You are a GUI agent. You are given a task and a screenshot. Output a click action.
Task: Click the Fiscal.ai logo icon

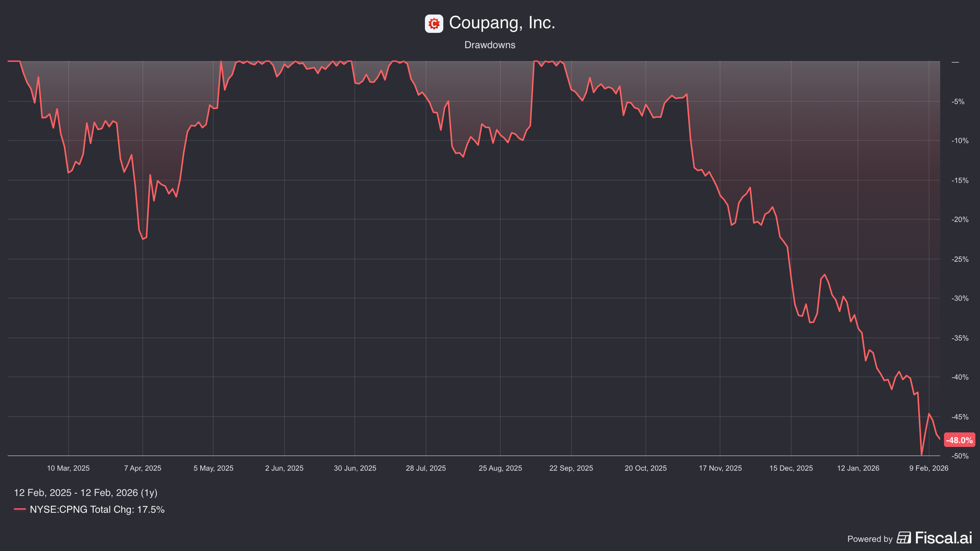pos(904,538)
